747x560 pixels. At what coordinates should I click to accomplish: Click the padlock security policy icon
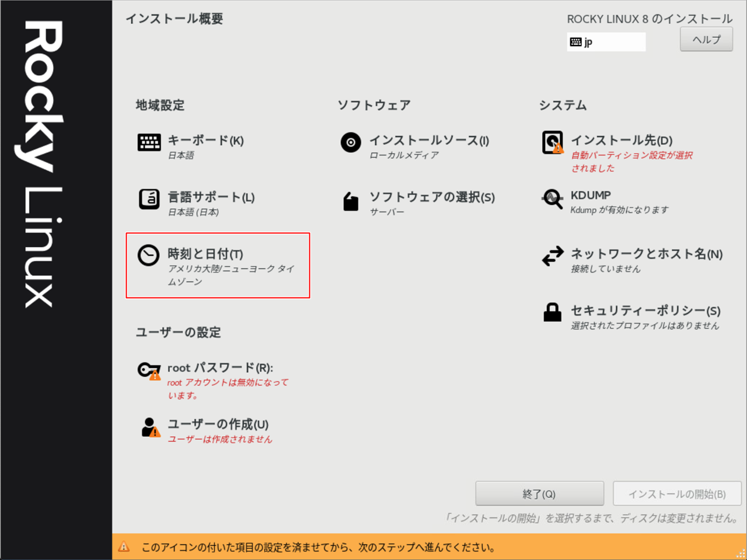[x=552, y=313]
